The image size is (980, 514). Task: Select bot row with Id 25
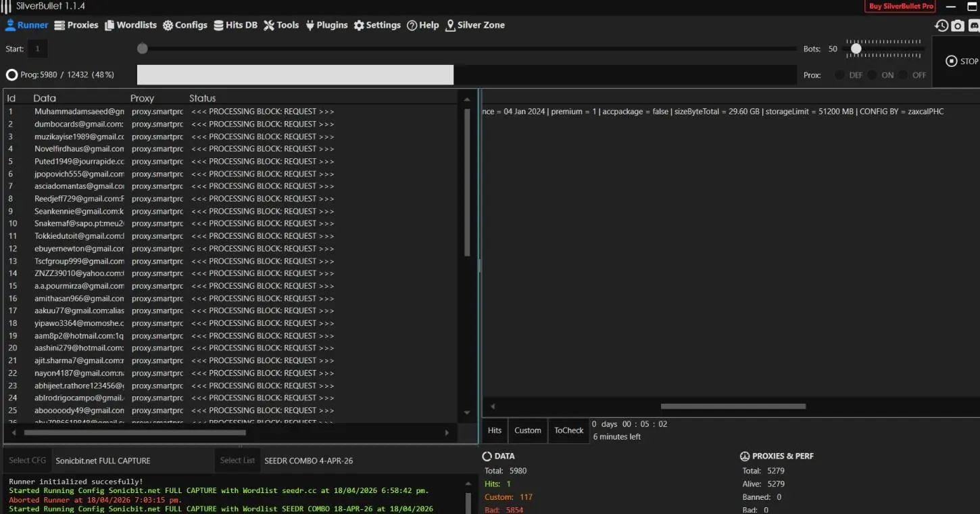[230, 410]
